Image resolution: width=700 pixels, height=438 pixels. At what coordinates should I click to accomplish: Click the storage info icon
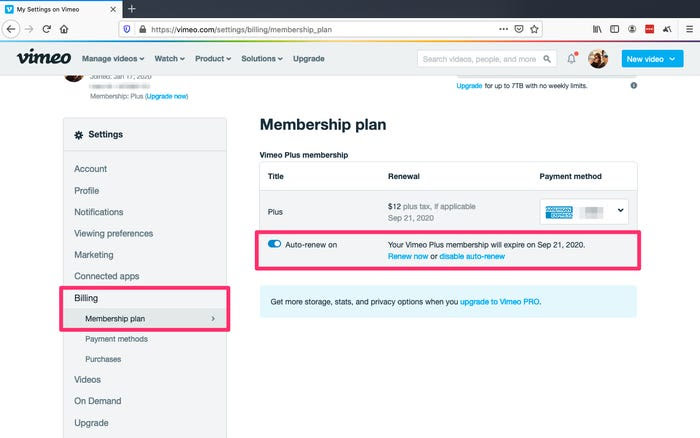(x=633, y=85)
